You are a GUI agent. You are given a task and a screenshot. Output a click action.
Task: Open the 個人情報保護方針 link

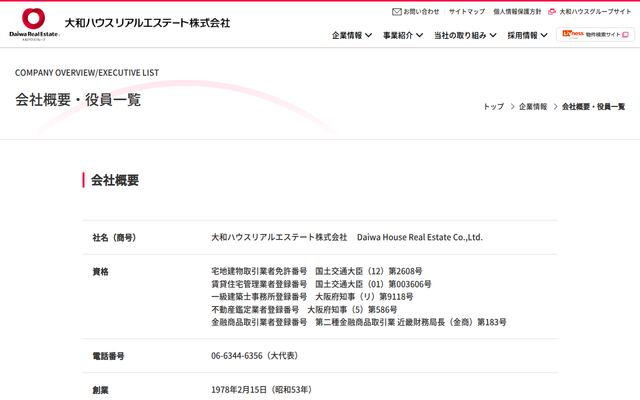point(517,12)
